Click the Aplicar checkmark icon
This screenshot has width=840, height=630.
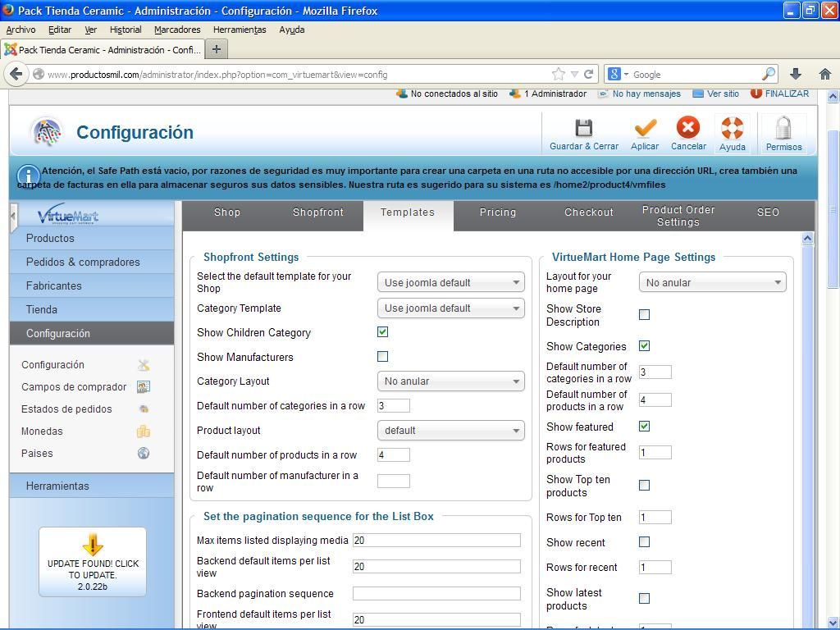point(645,129)
